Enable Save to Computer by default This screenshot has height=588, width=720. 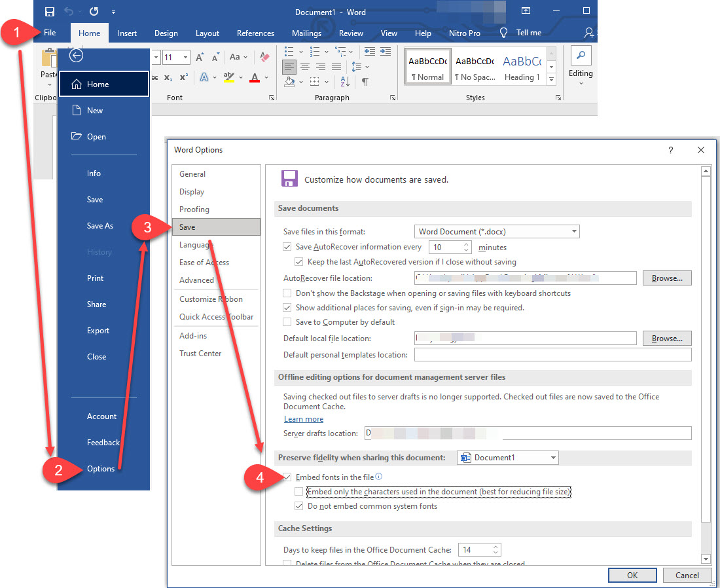point(287,322)
